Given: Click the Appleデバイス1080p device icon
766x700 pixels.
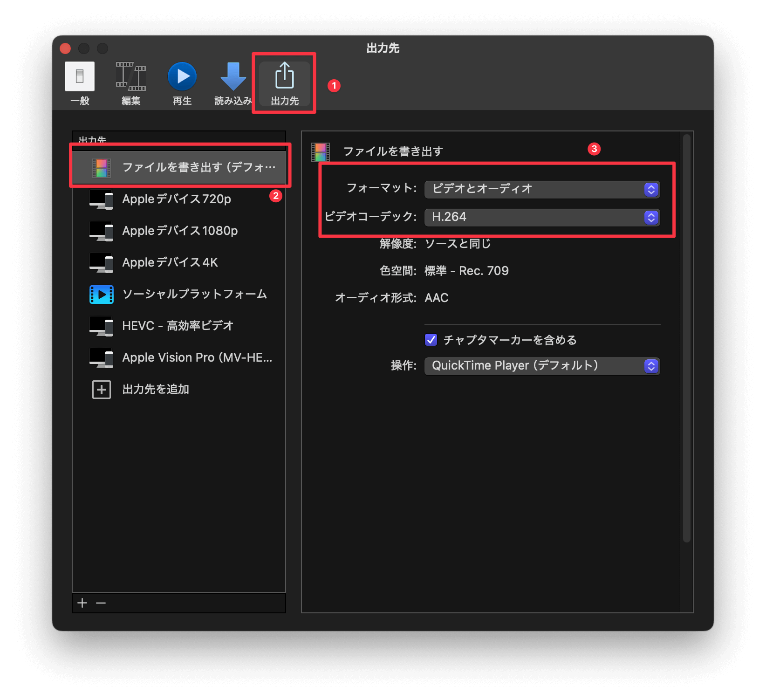Looking at the screenshot, I should [101, 231].
